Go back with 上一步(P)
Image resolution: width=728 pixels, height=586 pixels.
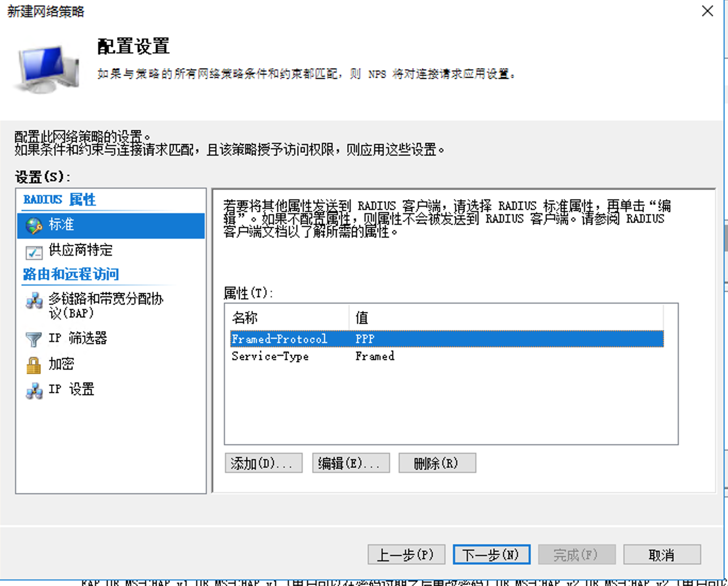[406, 555]
